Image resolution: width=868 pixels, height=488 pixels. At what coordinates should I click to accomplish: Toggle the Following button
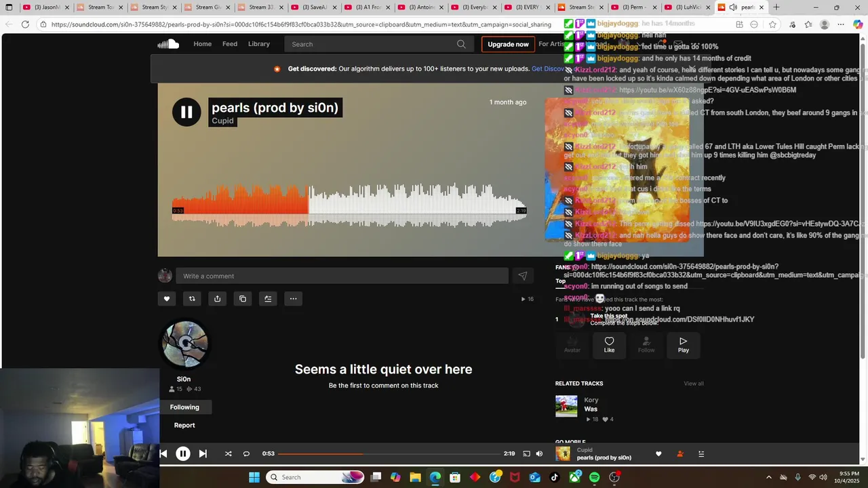click(x=184, y=407)
